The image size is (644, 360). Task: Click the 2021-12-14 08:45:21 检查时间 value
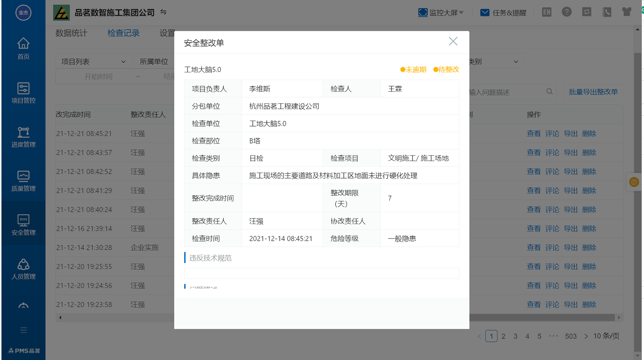(281, 239)
